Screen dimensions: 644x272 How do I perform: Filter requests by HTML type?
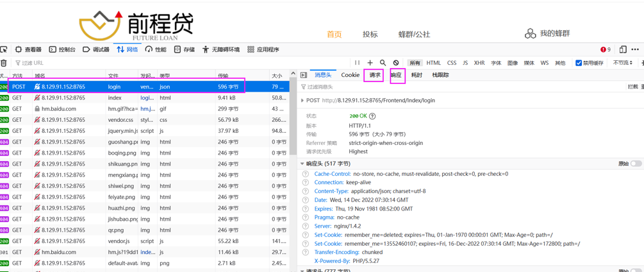click(x=433, y=63)
